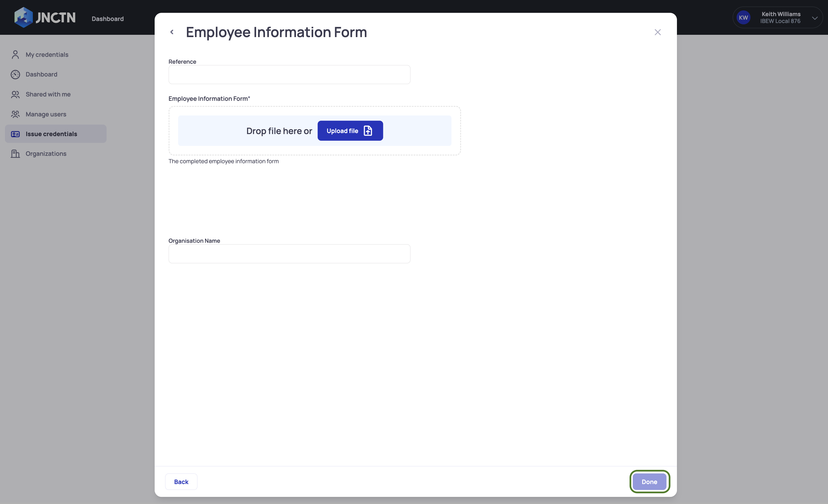Click the Organizations building icon
828x504 pixels.
(x=15, y=154)
